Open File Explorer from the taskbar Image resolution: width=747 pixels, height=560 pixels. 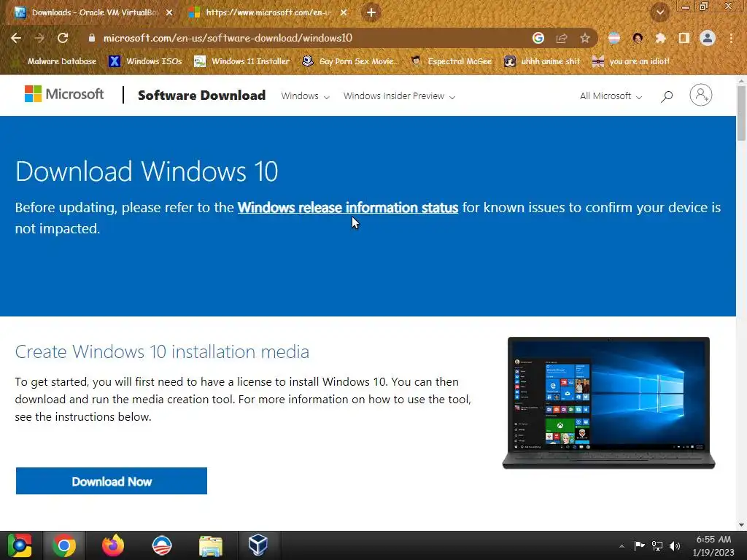point(211,545)
